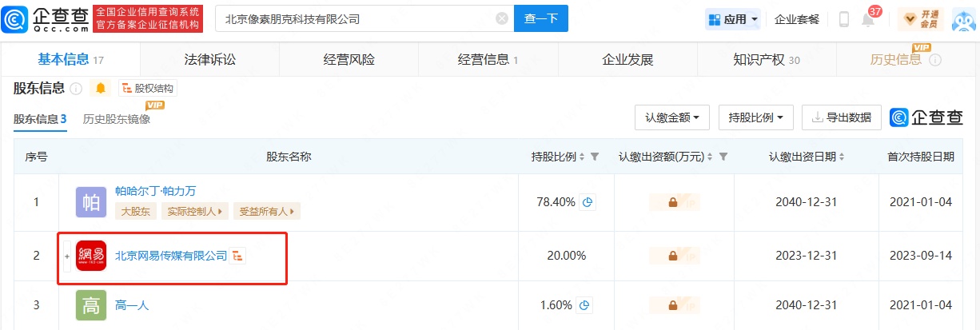
Task: Open the mobile phone icon in header
Action: click(x=844, y=19)
